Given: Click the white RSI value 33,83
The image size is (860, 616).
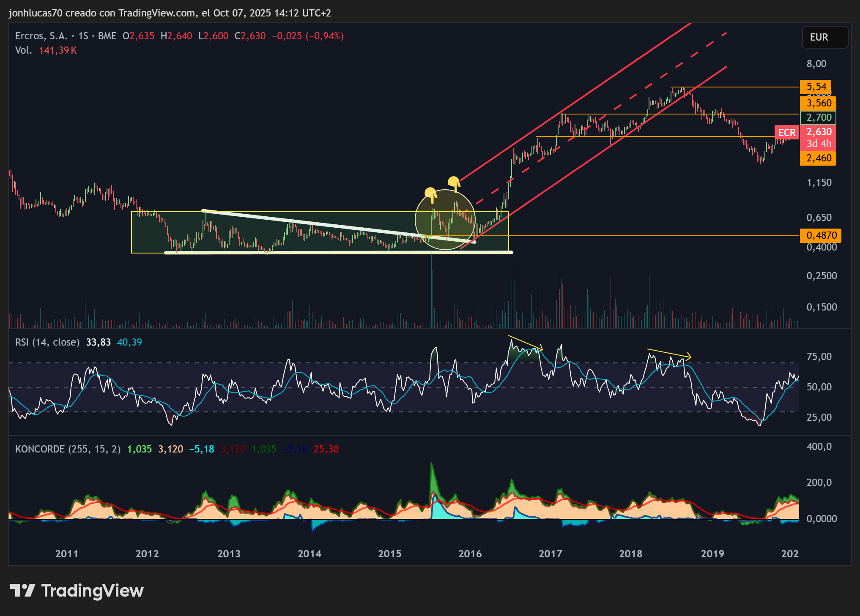Looking at the screenshot, I should [x=99, y=342].
